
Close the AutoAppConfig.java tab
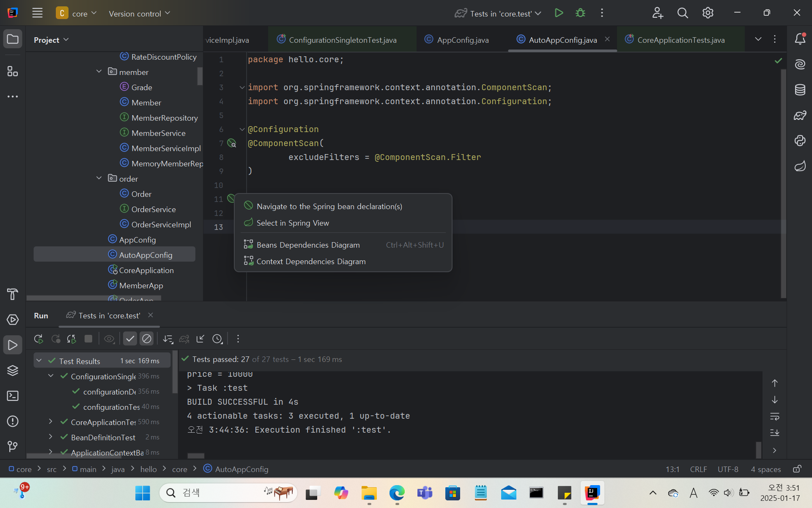(607, 39)
